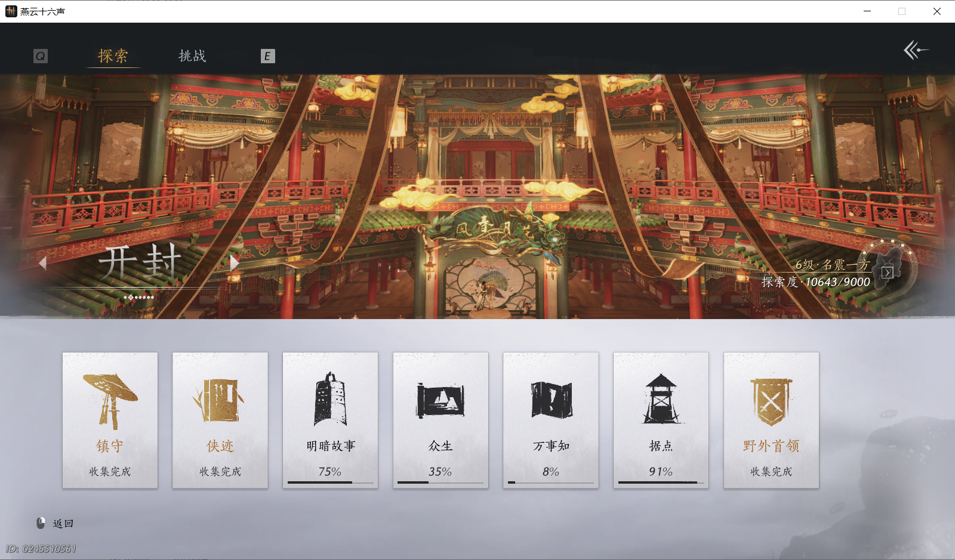Click the mouse icon beside 返回
Image resolution: width=955 pixels, height=560 pixels.
click(41, 523)
